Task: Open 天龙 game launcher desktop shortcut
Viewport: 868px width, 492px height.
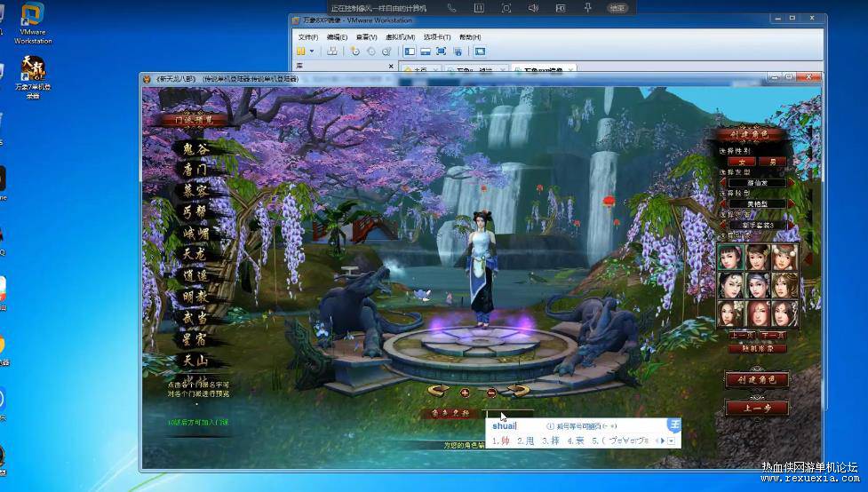Action: (x=33, y=77)
